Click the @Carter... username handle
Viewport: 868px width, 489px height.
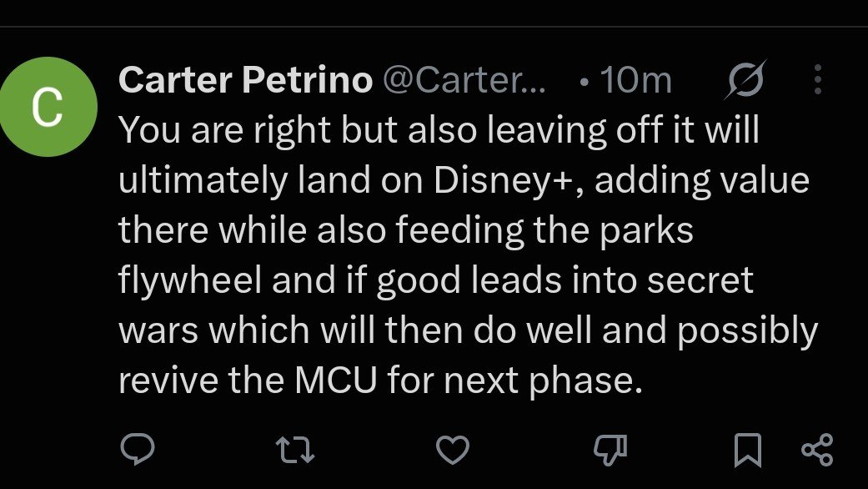pos(464,80)
